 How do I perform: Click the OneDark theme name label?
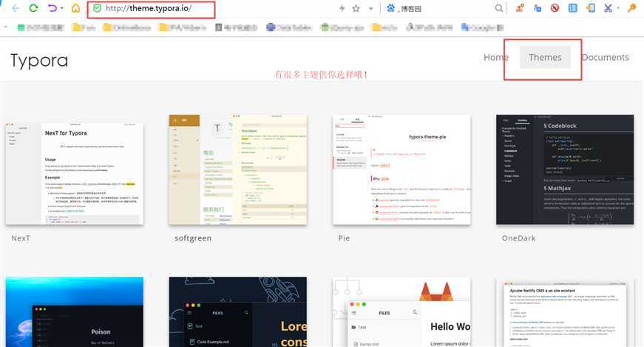[519, 238]
